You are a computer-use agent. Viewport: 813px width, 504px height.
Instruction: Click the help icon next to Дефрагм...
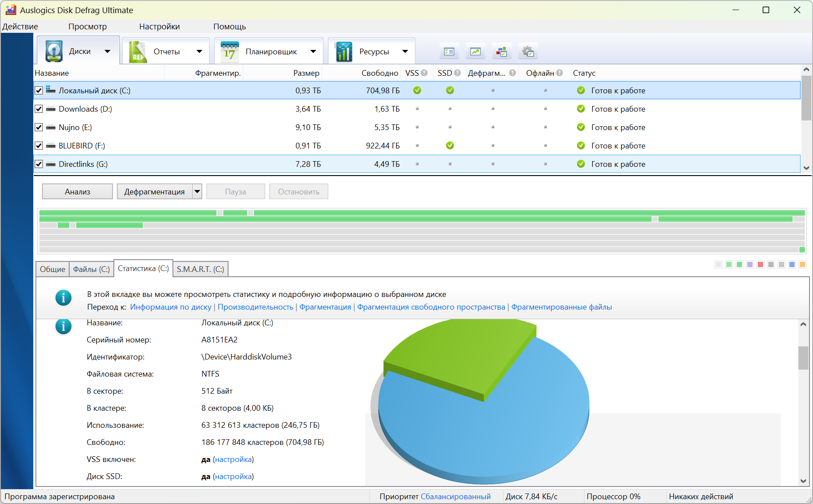[513, 73]
